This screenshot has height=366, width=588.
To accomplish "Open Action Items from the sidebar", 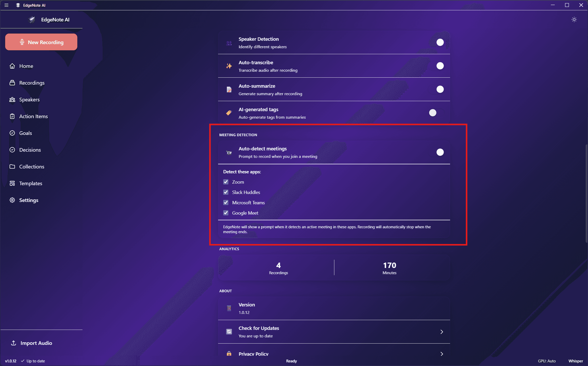I will 34,116.
